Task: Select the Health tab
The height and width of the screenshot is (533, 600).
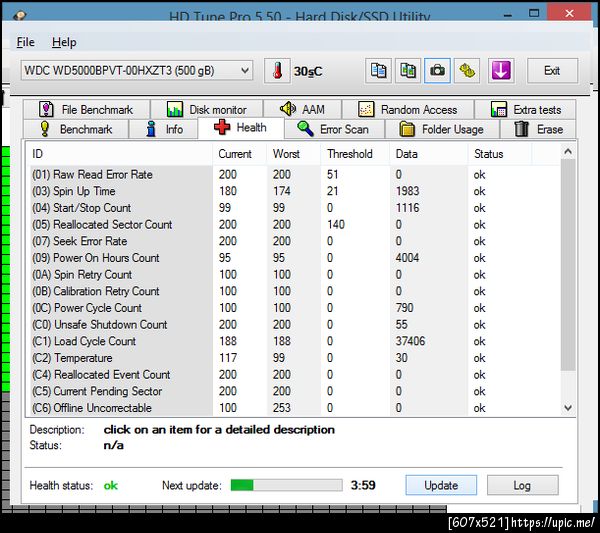Action: 241,127
